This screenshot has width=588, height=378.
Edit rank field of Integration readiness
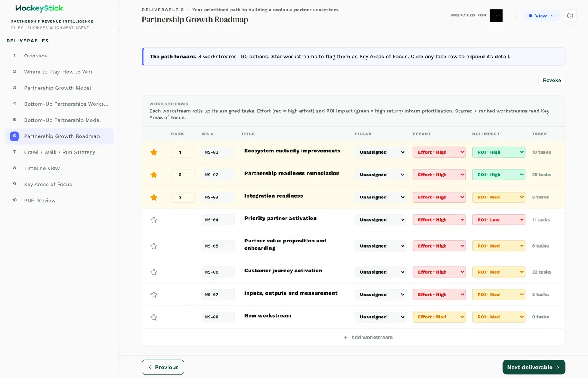pos(183,197)
